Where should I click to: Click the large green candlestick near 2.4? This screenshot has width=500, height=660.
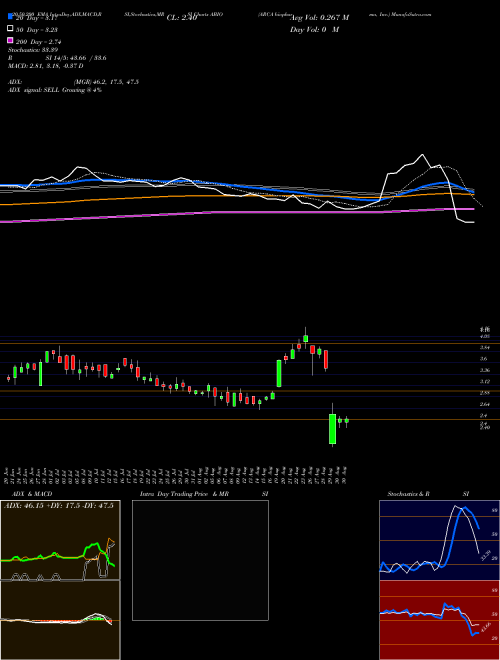tap(332, 429)
